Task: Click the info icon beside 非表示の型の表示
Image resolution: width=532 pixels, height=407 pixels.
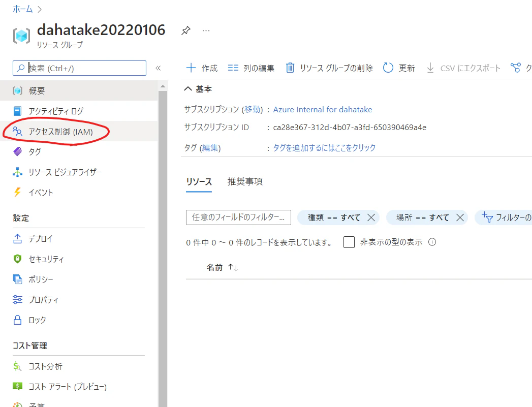Action: click(x=432, y=242)
